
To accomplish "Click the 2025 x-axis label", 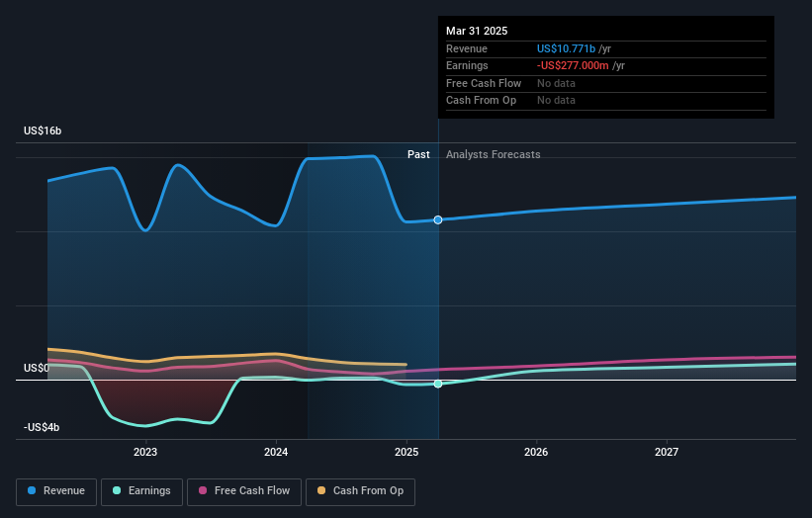I will click(406, 453).
